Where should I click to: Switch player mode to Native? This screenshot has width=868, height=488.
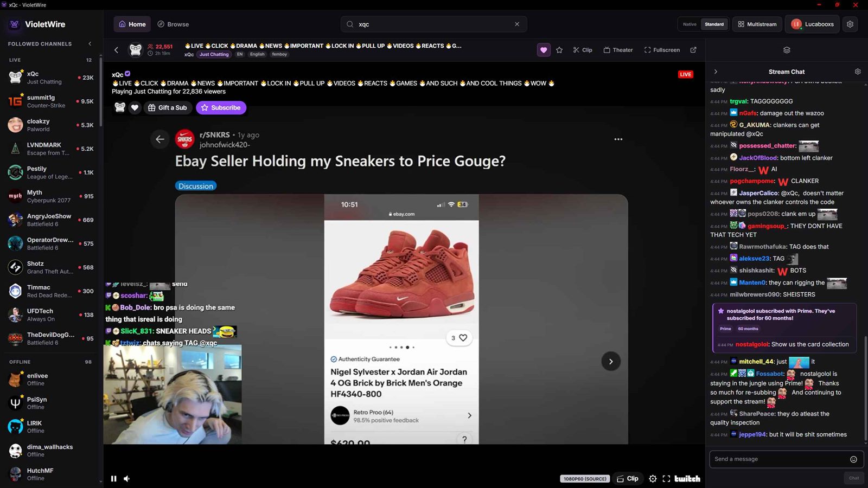point(690,24)
